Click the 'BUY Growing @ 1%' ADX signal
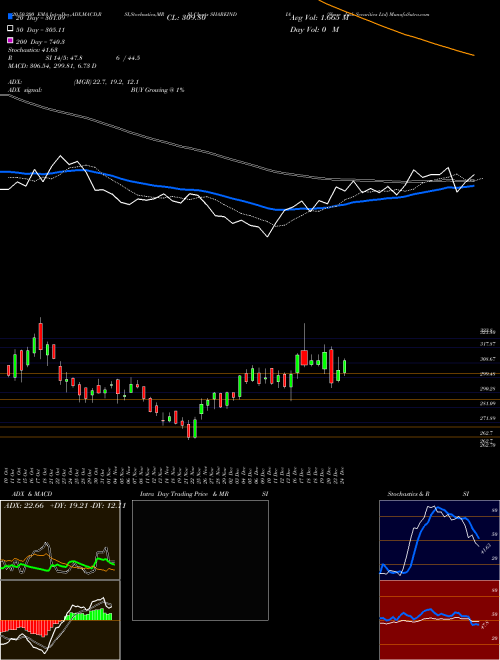Image resolution: width=500 pixels, height=660 pixels. point(157,90)
